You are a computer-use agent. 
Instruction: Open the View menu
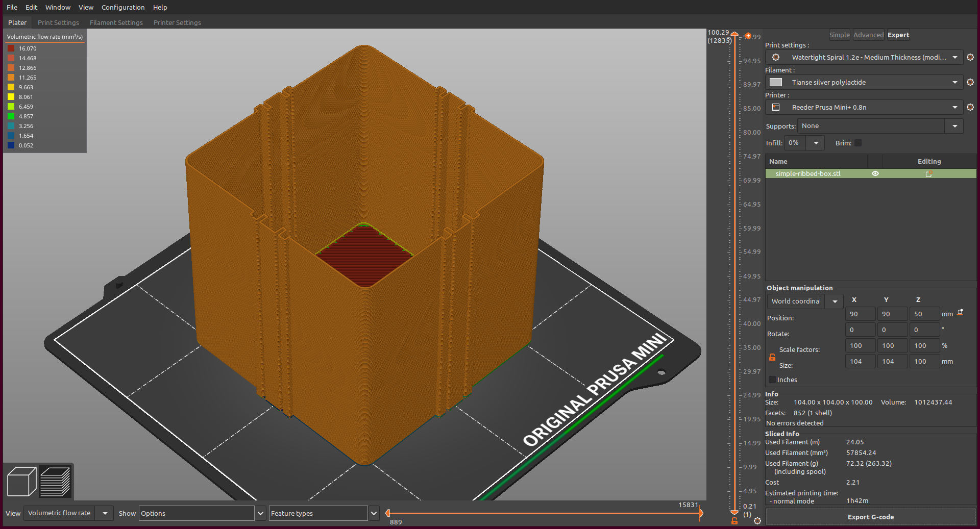point(86,7)
